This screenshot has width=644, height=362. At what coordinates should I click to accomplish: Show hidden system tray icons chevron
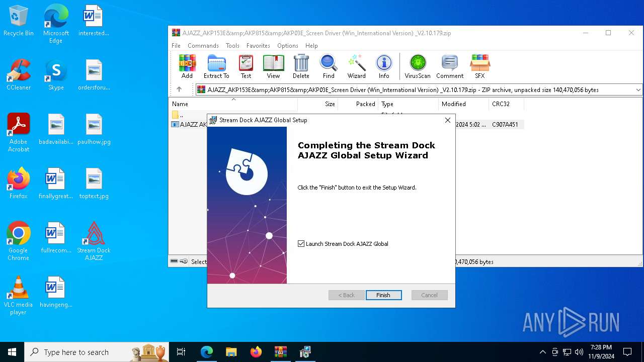542,352
